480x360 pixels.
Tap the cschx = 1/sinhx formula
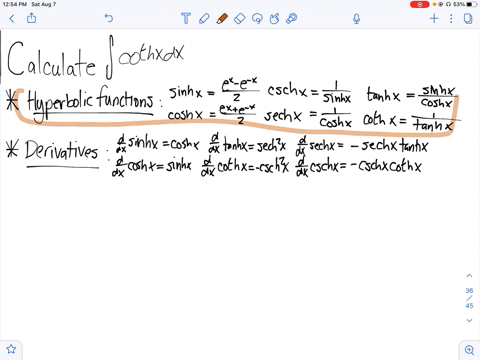pos(309,92)
